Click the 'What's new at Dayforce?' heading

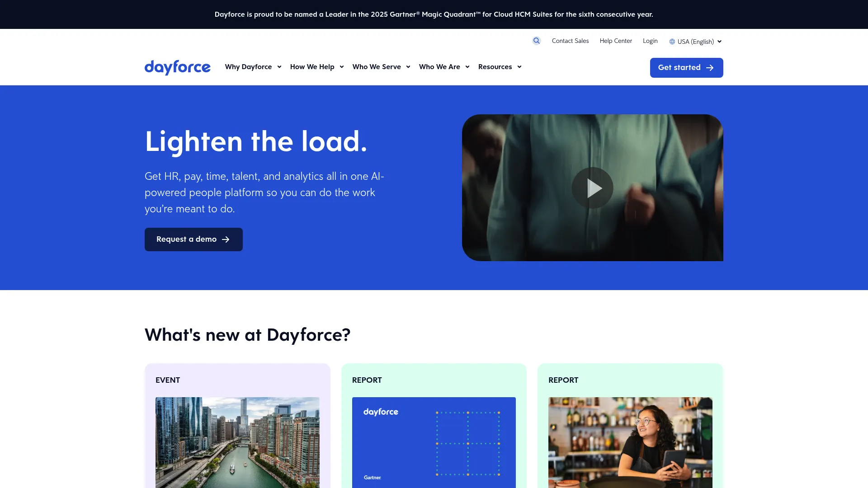coord(247,335)
